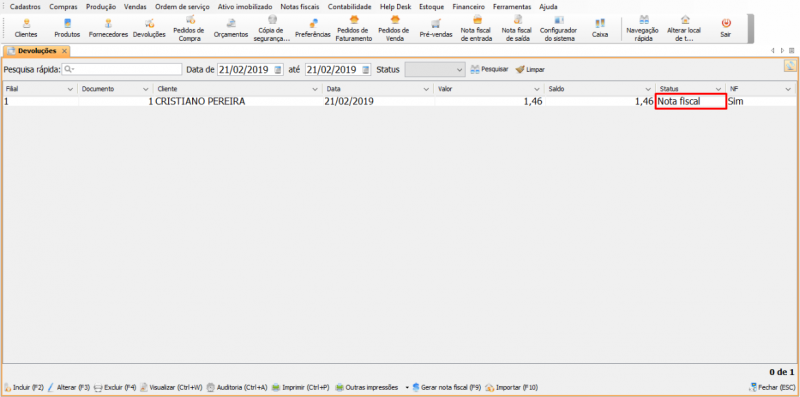
Task: Open the Ordem de serviço menu
Action: point(182,7)
